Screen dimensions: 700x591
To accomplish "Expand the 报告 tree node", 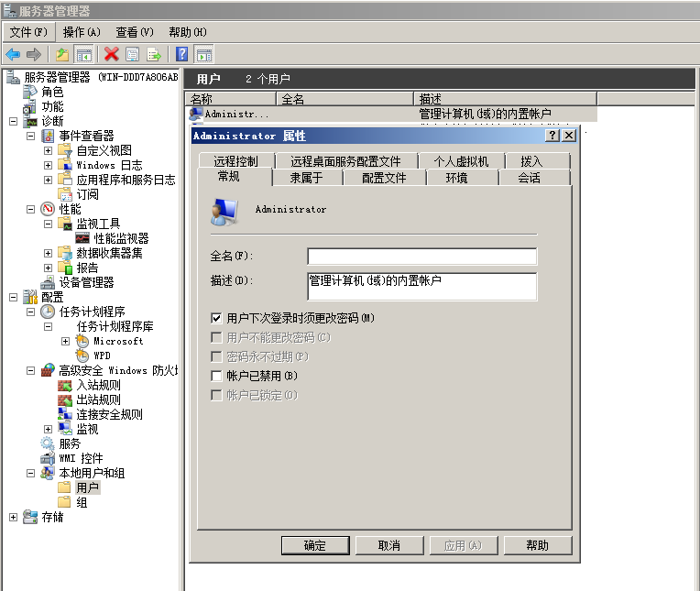I will pyautogui.click(x=49, y=268).
